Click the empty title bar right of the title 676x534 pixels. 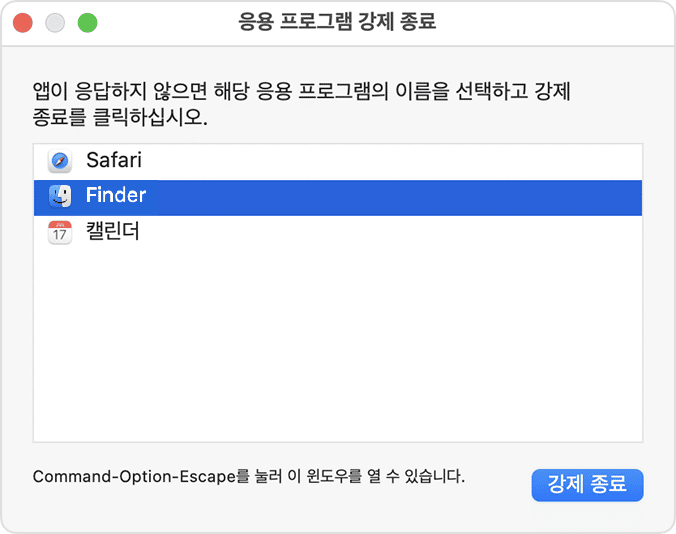(560, 21)
